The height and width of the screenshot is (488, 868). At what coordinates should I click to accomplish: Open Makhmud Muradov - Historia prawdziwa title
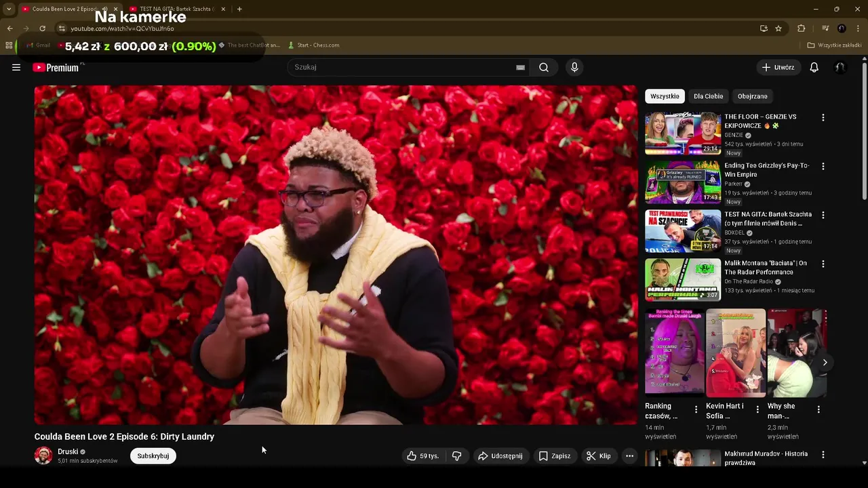pyautogui.click(x=766, y=458)
